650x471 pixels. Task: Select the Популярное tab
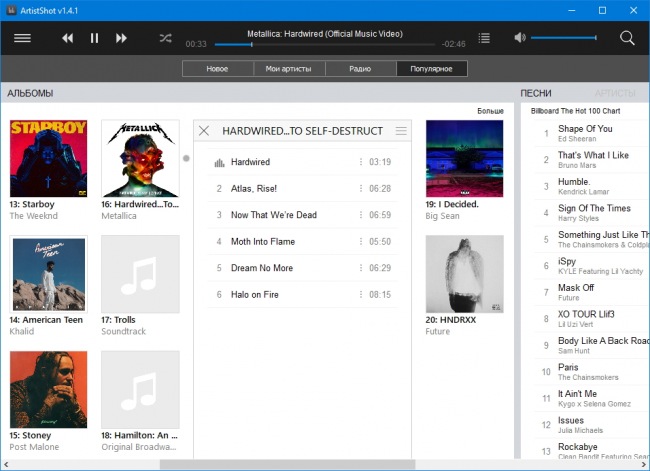point(432,69)
